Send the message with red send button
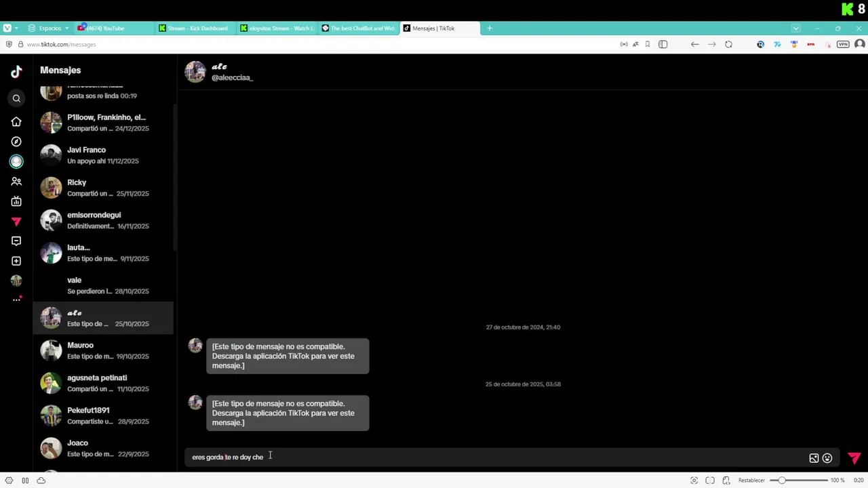This screenshot has width=868, height=488. 854,458
